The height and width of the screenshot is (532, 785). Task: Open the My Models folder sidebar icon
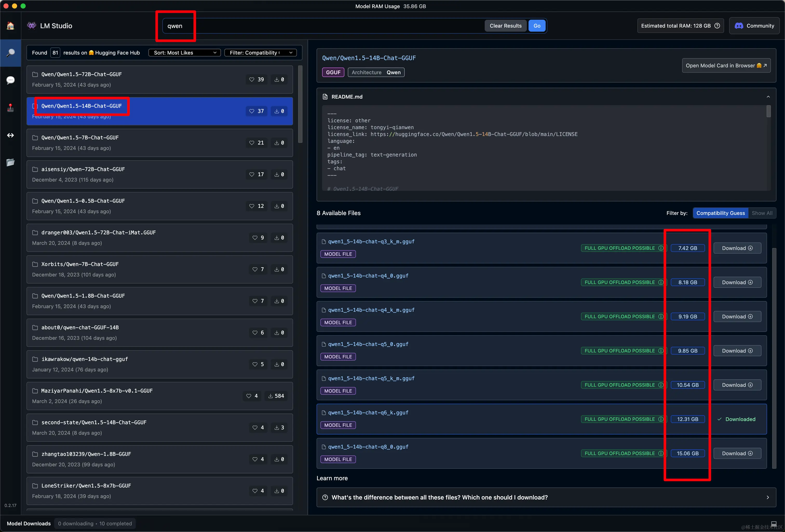(10, 162)
